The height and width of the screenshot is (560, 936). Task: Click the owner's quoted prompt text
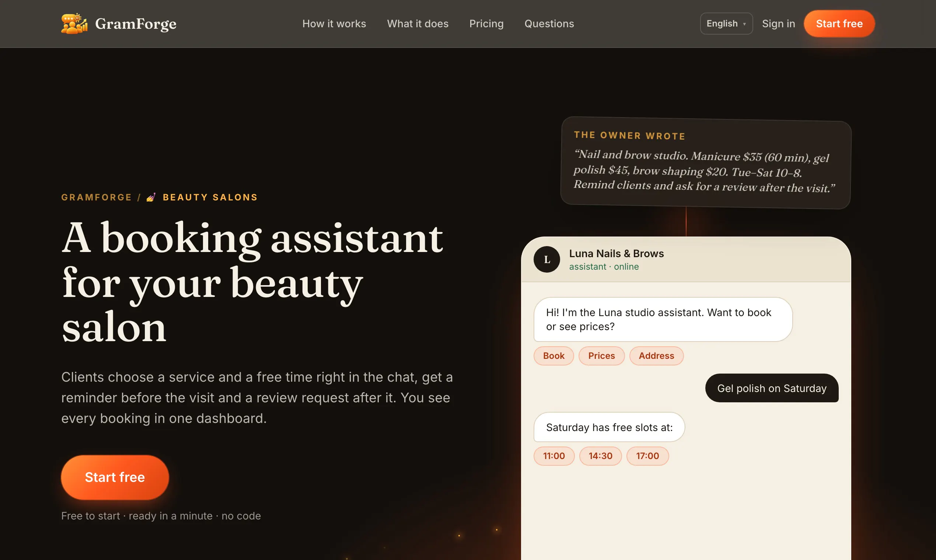coord(704,171)
